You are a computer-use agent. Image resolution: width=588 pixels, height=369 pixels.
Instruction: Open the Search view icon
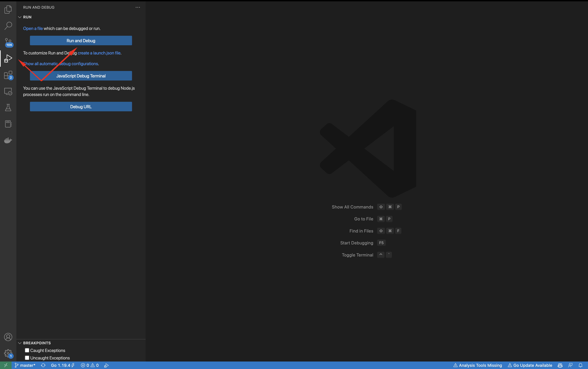[8, 26]
